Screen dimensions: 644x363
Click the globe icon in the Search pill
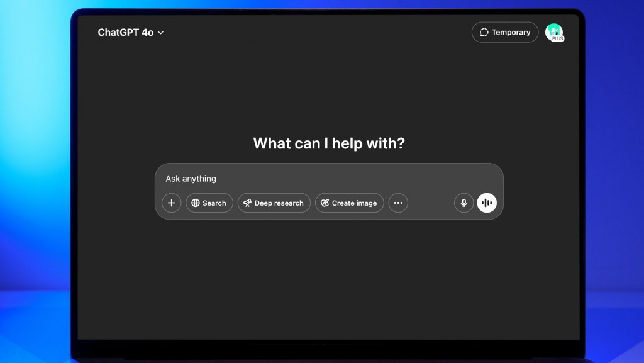pos(196,203)
